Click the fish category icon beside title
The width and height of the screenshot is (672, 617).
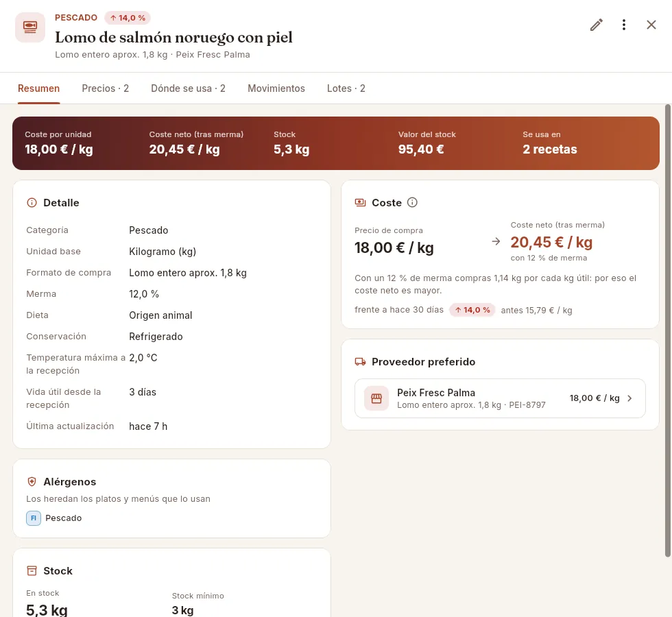(x=30, y=27)
